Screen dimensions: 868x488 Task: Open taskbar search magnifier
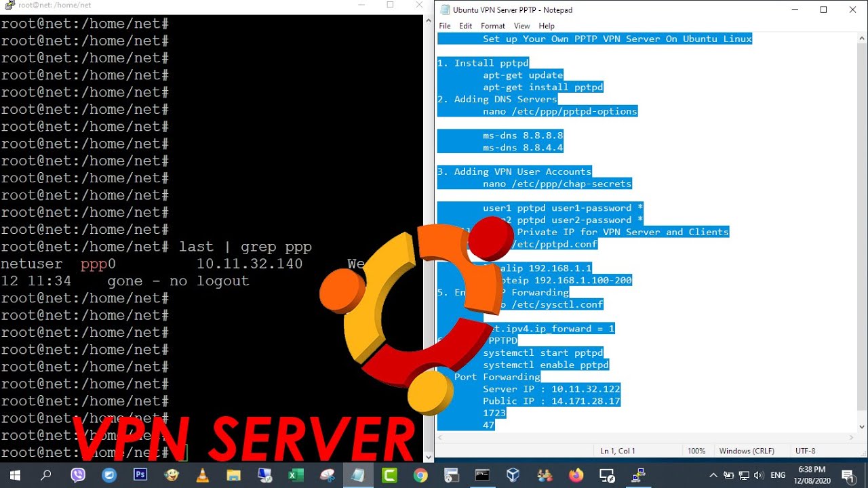(46, 475)
